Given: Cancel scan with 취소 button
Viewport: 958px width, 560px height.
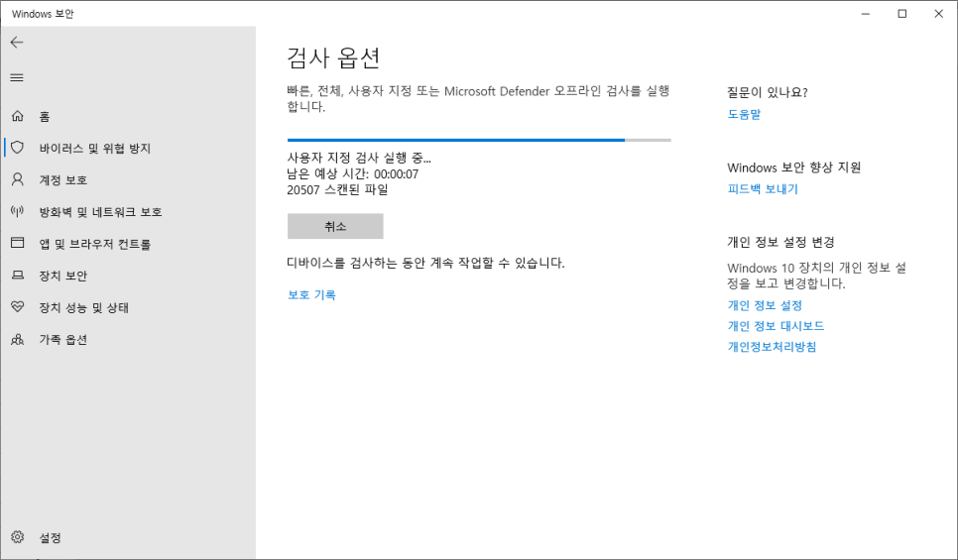Looking at the screenshot, I should pyautogui.click(x=335, y=226).
